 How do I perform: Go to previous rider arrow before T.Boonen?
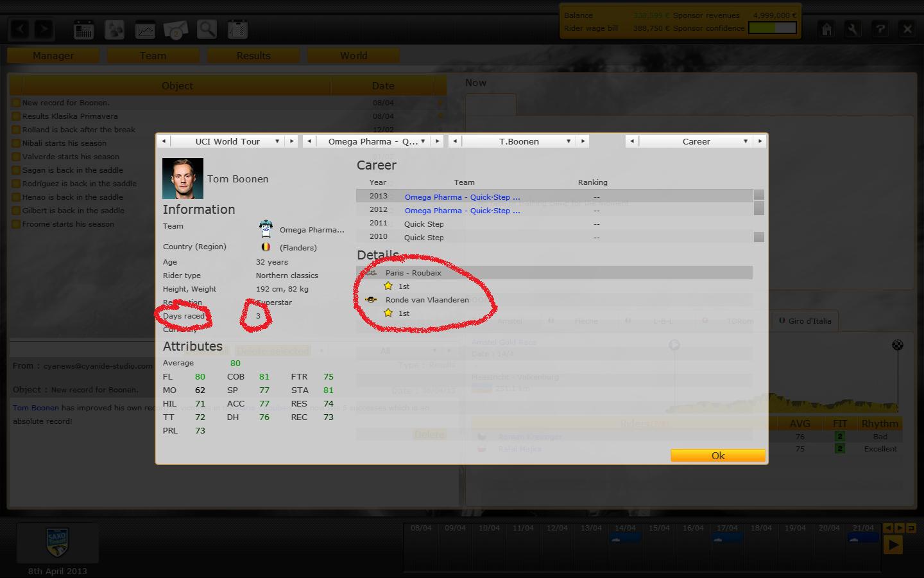click(454, 141)
